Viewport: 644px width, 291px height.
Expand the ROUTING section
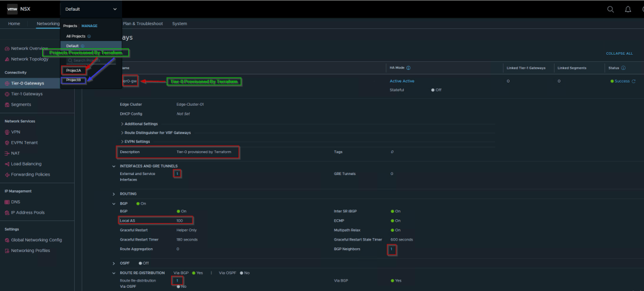[x=114, y=193]
